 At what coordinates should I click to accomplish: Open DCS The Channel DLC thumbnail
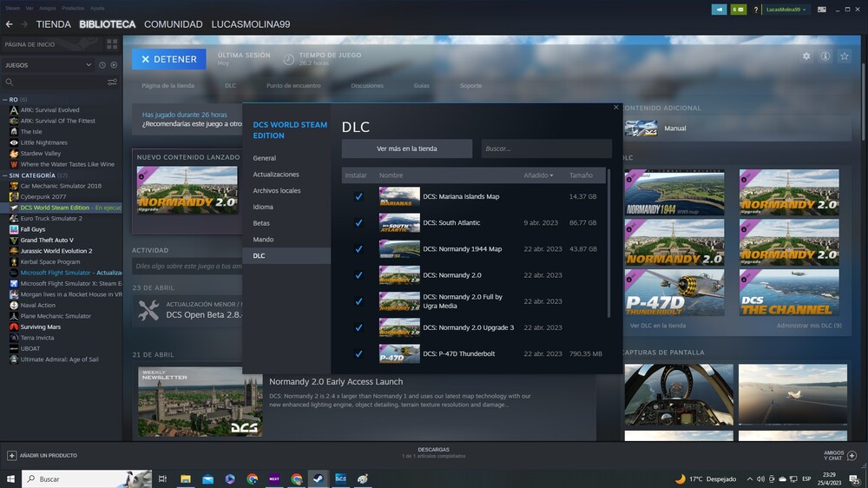pos(789,293)
